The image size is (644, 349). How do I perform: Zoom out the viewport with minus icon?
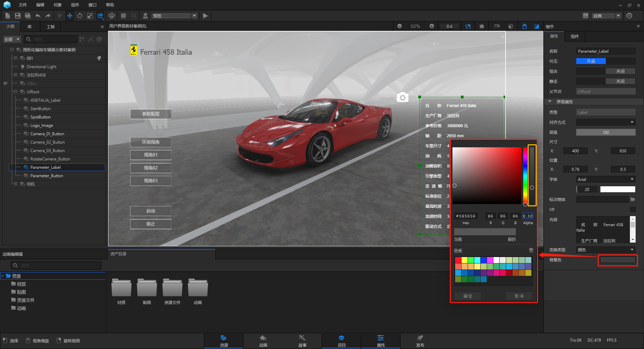click(x=399, y=26)
